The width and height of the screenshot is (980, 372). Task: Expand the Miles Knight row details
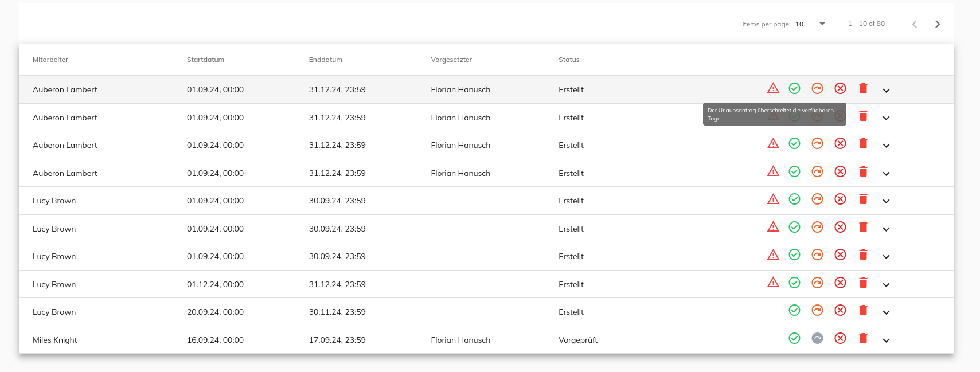[x=886, y=340]
